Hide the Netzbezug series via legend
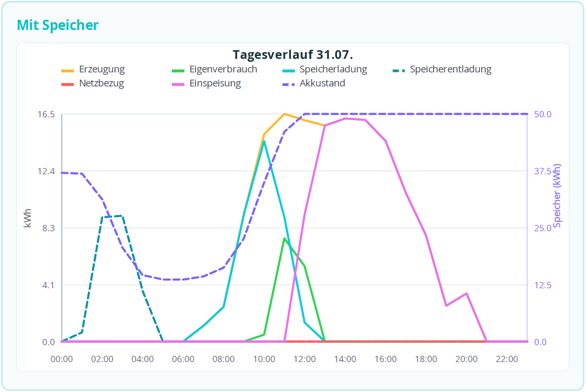 [92, 83]
